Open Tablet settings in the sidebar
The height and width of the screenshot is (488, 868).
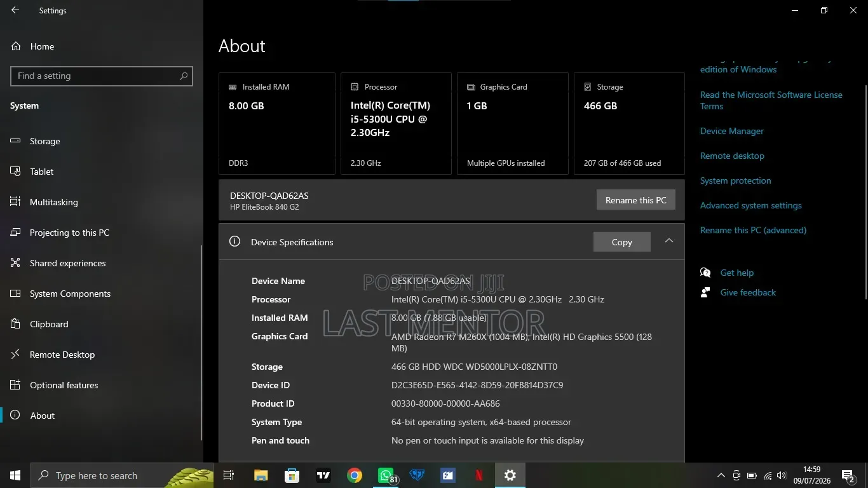pyautogui.click(x=102, y=172)
